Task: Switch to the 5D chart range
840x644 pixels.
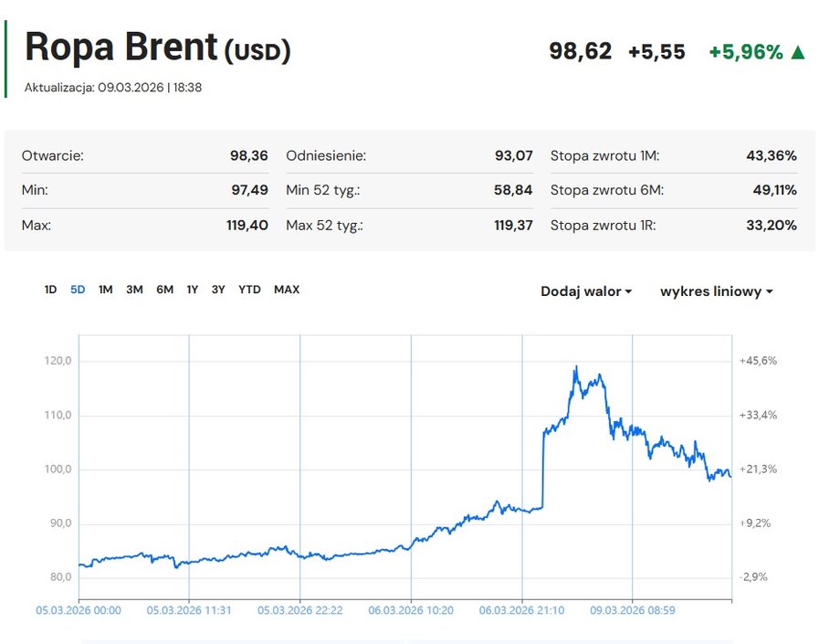Action: [78, 290]
